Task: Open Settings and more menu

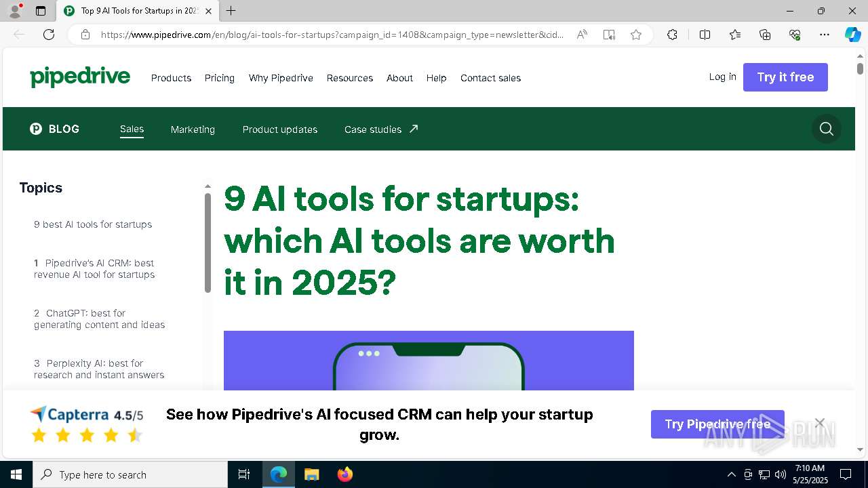Action: click(x=825, y=35)
